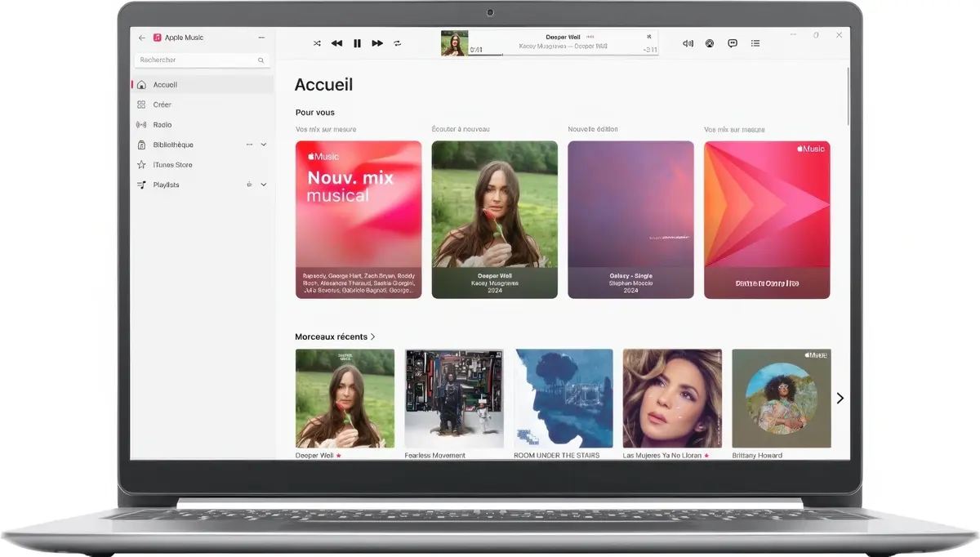The height and width of the screenshot is (557, 980).
Task: Open Deeper Well in recent tracks
Action: 345,399
